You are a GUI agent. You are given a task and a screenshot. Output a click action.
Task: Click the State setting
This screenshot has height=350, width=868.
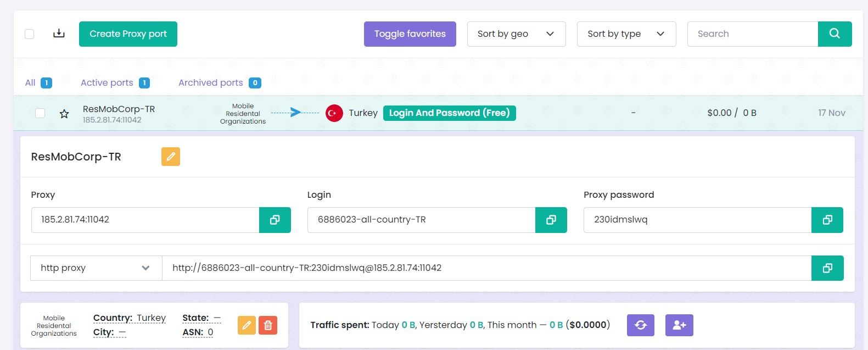click(201, 318)
